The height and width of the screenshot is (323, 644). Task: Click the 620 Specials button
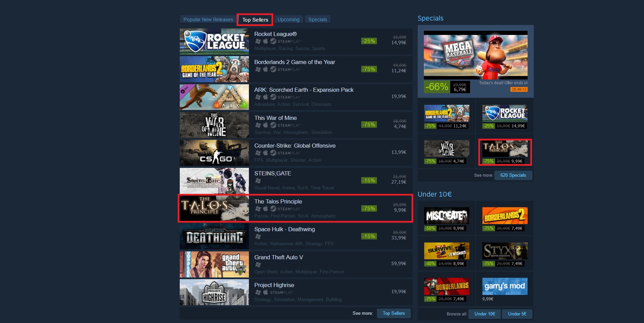pos(513,175)
